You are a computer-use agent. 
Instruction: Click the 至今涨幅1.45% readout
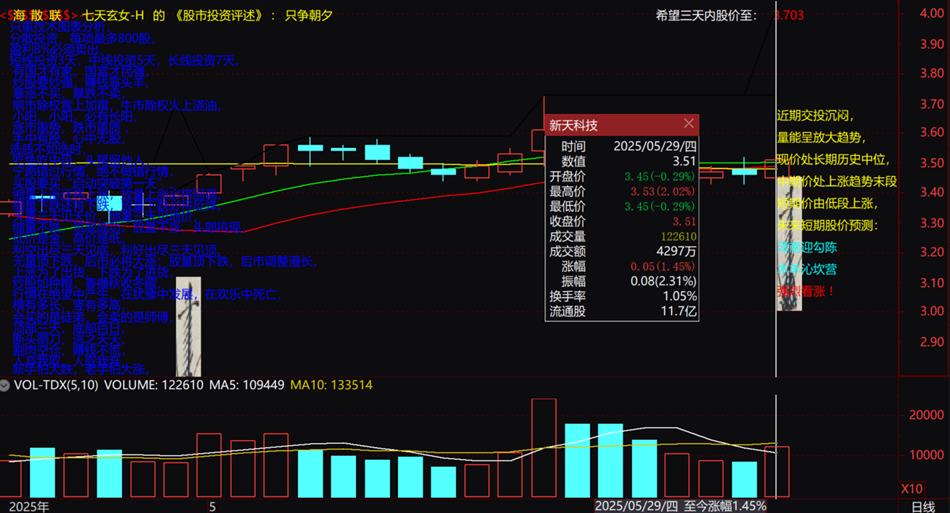pyautogui.click(x=725, y=506)
